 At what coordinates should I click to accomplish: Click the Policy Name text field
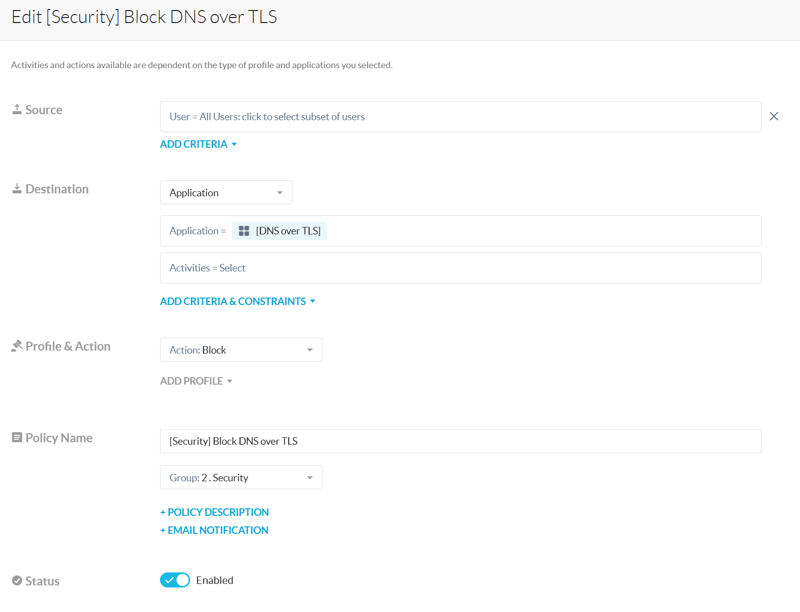pos(460,441)
